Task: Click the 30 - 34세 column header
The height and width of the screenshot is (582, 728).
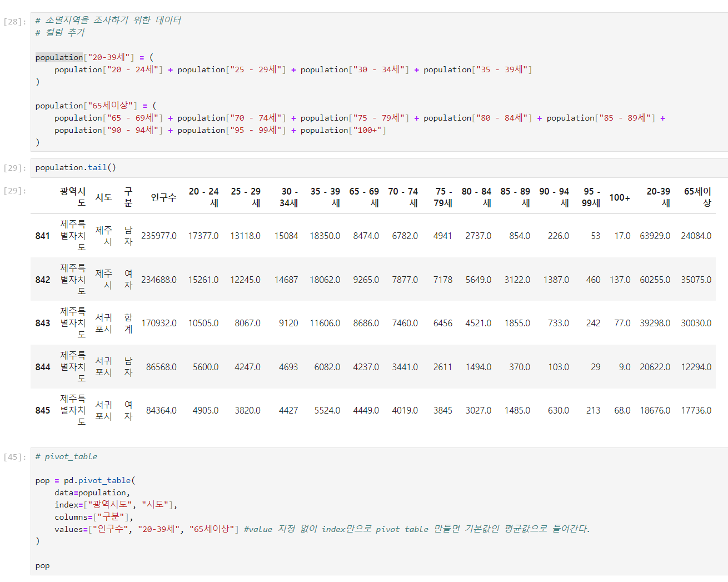Action: (288, 197)
